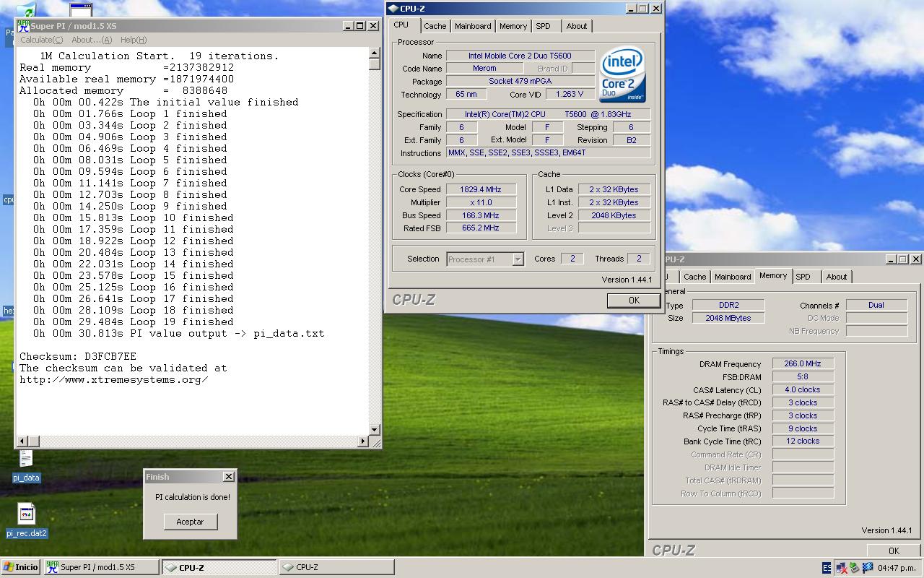Click the Instructions field 'MMX, SSE, SSE2...'
Image resolution: width=924 pixels, height=578 pixels.
point(549,153)
